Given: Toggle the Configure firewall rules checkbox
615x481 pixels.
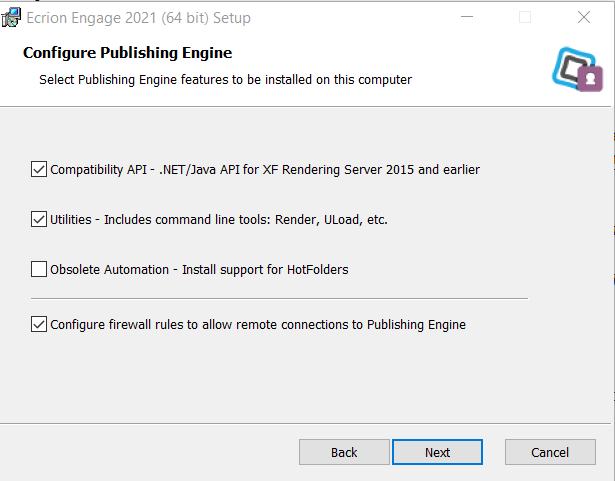Looking at the screenshot, I should pos(39,324).
